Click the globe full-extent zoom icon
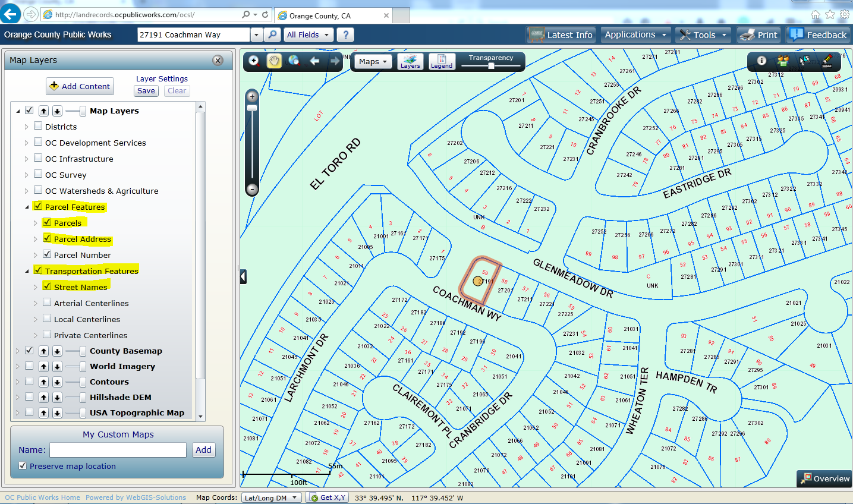The width and height of the screenshot is (853, 504). (294, 61)
